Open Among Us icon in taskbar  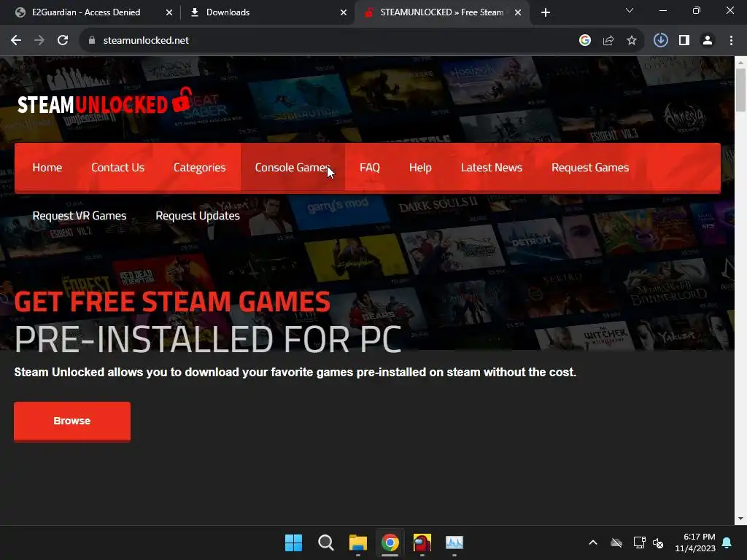click(x=422, y=542)
